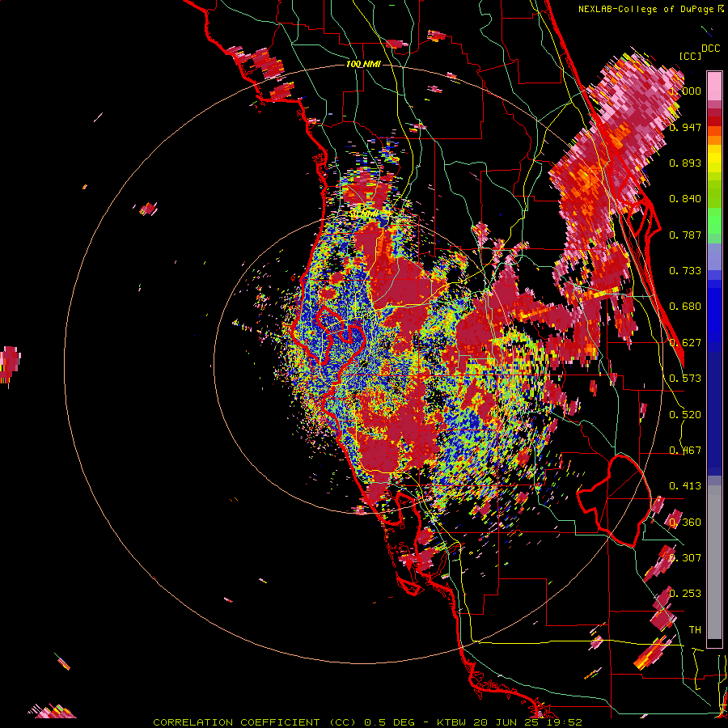Click the 0.840 scale value
728x728 pixels.
pos(685,199)
